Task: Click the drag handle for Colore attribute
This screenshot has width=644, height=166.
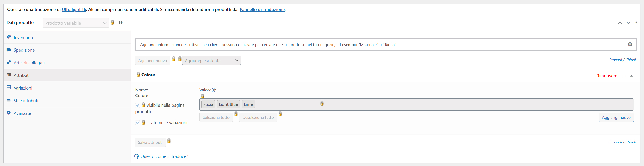Action: [x=623, y=76]
